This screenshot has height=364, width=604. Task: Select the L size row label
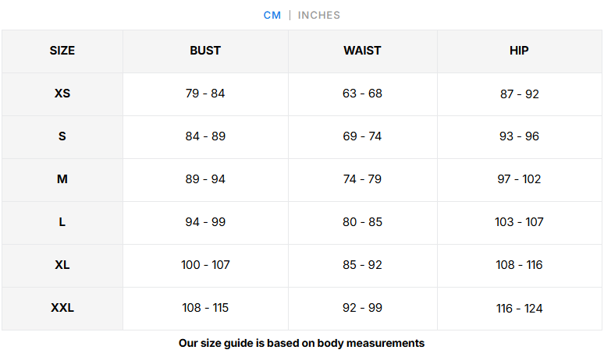pyautogui.click(x=62, y=222)
